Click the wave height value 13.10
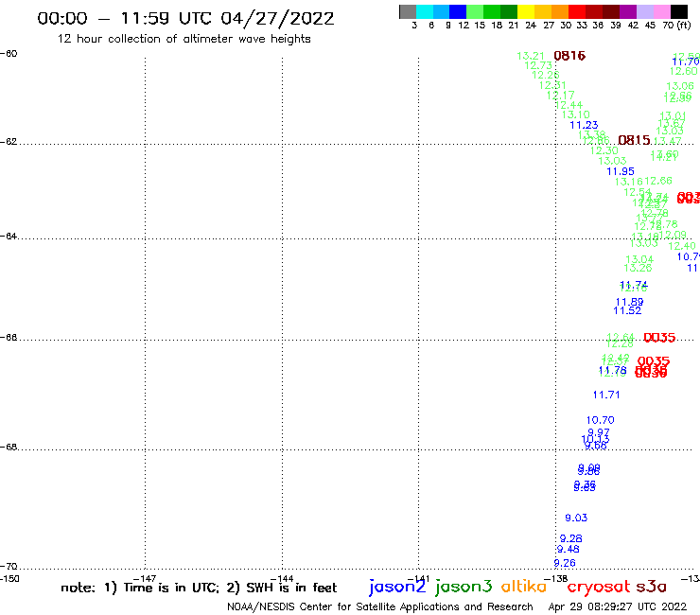Image resolution: width=700 pixels, height=615 pixels. (575, 114)
